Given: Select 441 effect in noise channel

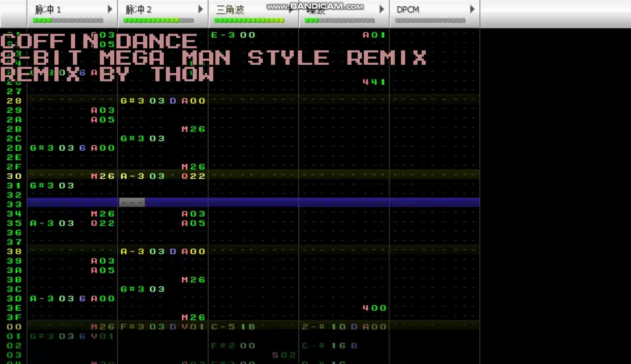Looking at the screenshot, I should pos(374,82).
